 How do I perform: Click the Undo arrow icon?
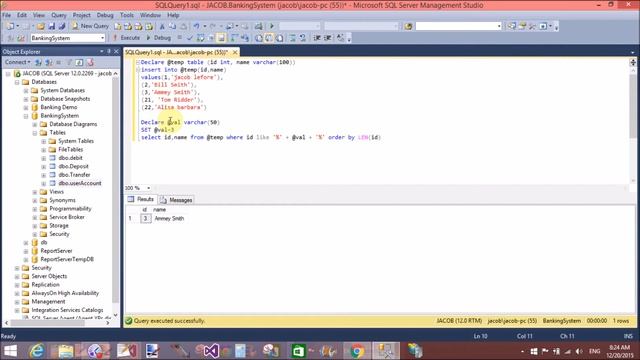tap(196, 26)
